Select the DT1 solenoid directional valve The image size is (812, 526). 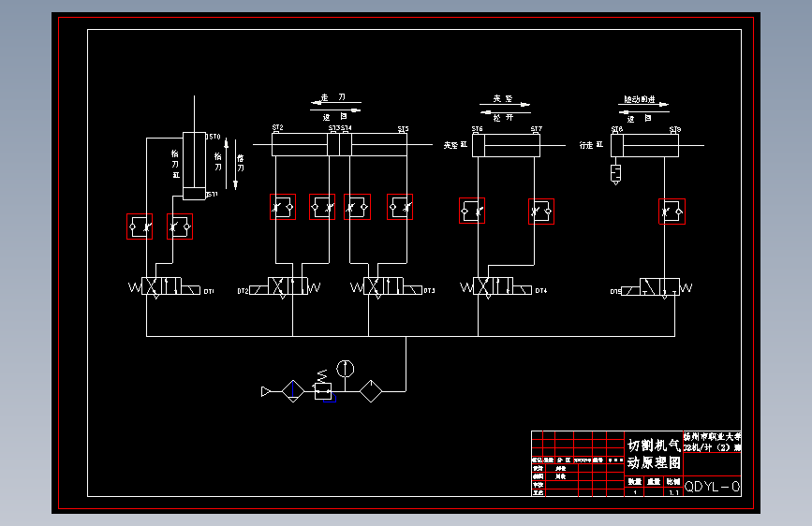click(164, 287)
